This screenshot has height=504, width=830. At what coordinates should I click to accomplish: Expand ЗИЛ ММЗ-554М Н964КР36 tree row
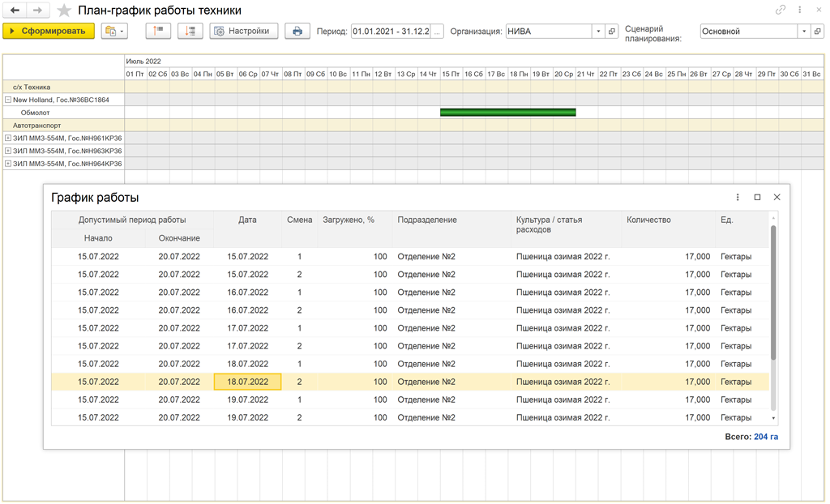pos(8,164)
